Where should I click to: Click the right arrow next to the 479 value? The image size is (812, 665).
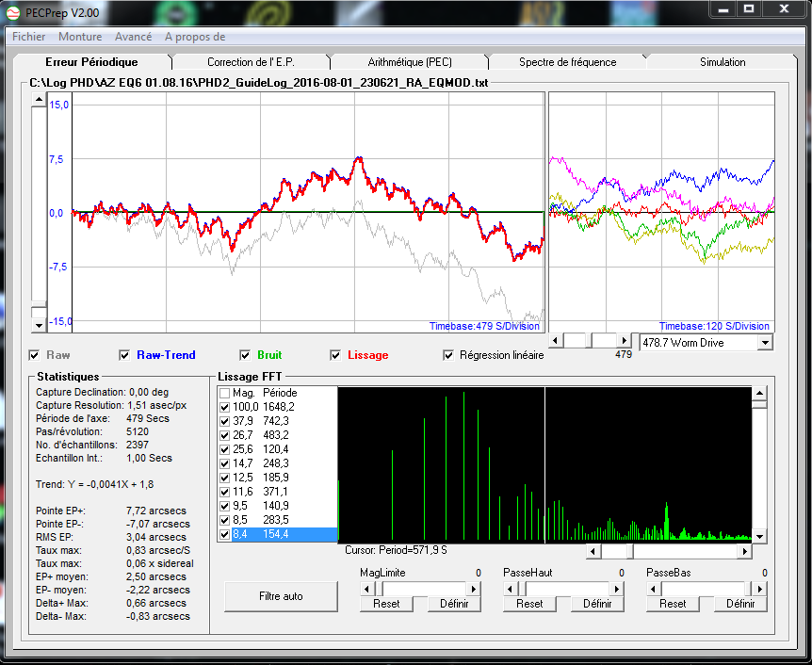pyautogui.click(x=625, y=341)
